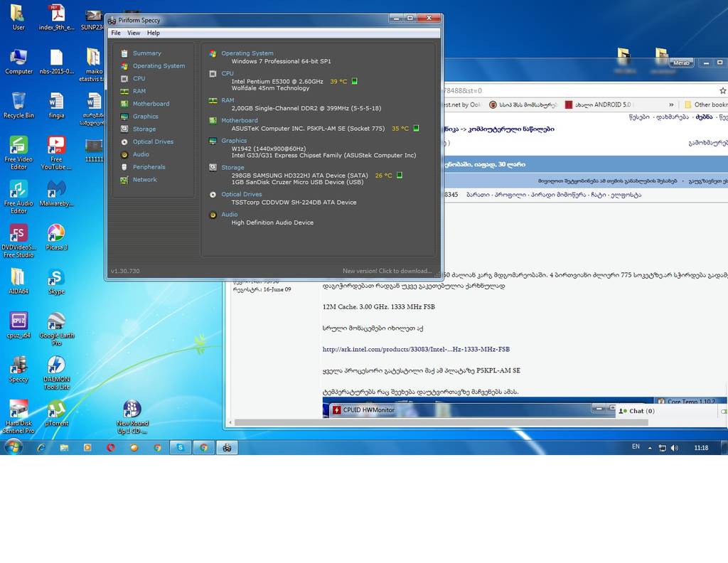
Task: Select µTorrent desktop icon
Action: [56, 414]
